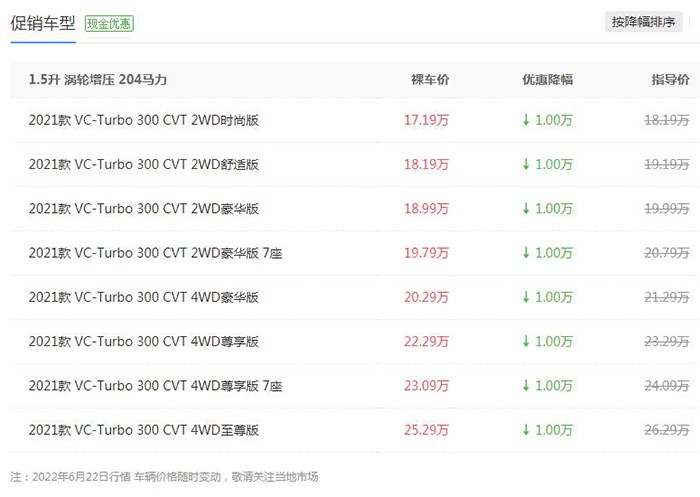Click the 19.79万 bare car price
This screenshot has height=497, width=700.
point(426,253)
